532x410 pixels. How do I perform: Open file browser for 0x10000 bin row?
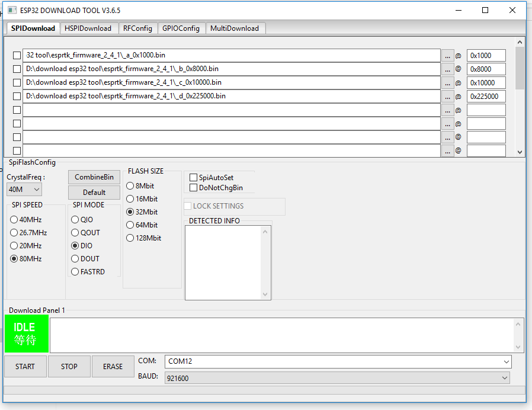click(447, 82)
